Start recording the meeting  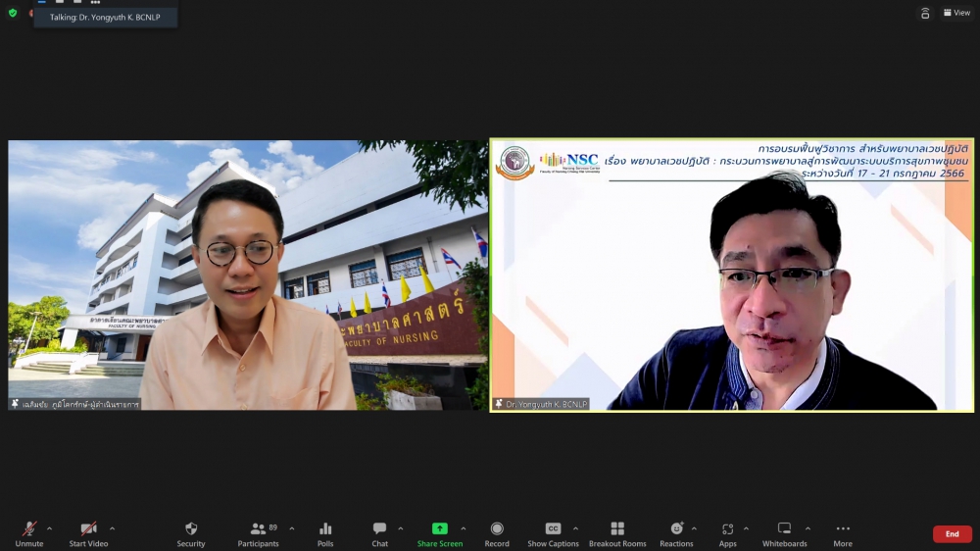pos(497,533)
